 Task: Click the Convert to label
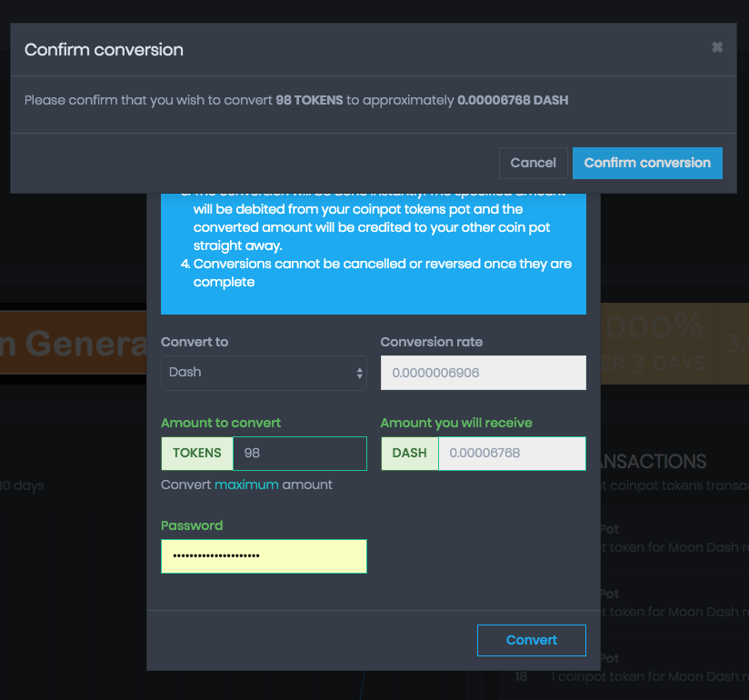[x=195, y=342]
